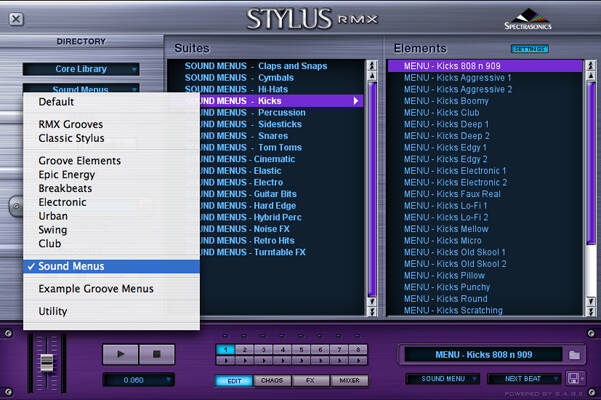Choose Groove Elements in directory menu
This screenshot has width=601, height=400.
pyautogui.click(x=112, y=161)
